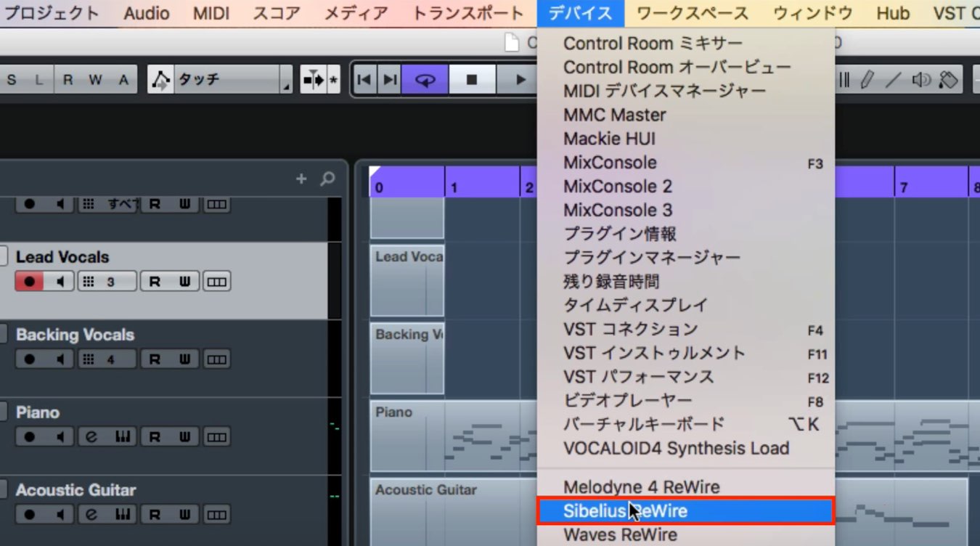Viewport: 980px width, 546px height.
Task: Select the Play speaker tool
Action: (x=921, y=80)
